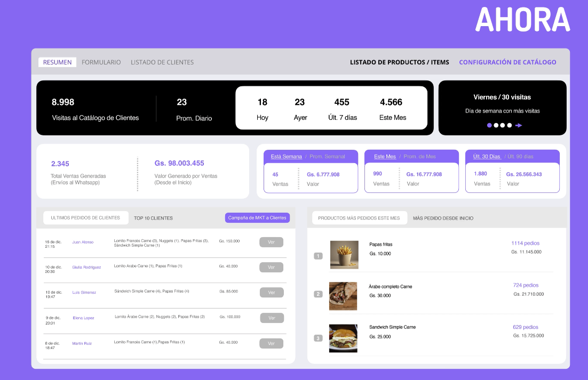Screen dimensions: 588x380
Task: View Juan Alonso's order details
Action: 271,242
